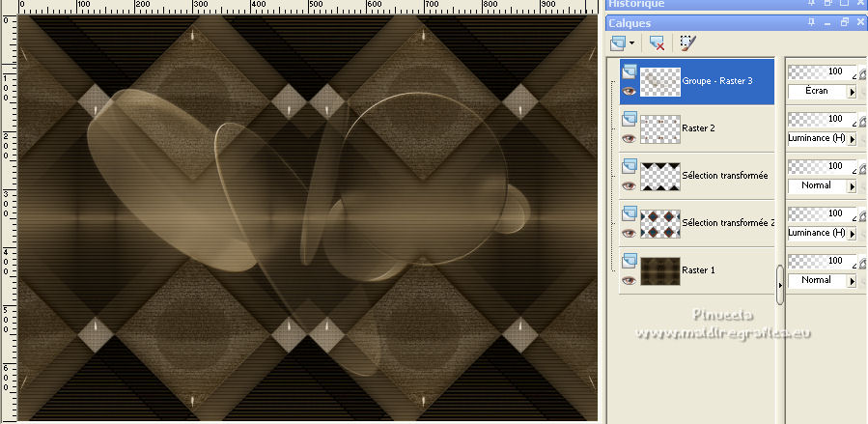Image resolution: width=868 pixels, height=424 pixels.
Task: Adjust opacity slider of Groupe - Raster 3
Action: [x=822, y=71]
